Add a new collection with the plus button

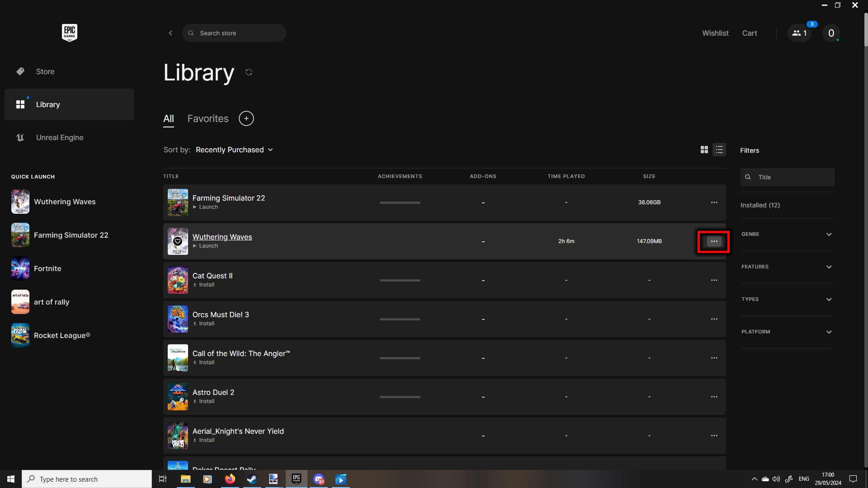[x=246, y=118]
